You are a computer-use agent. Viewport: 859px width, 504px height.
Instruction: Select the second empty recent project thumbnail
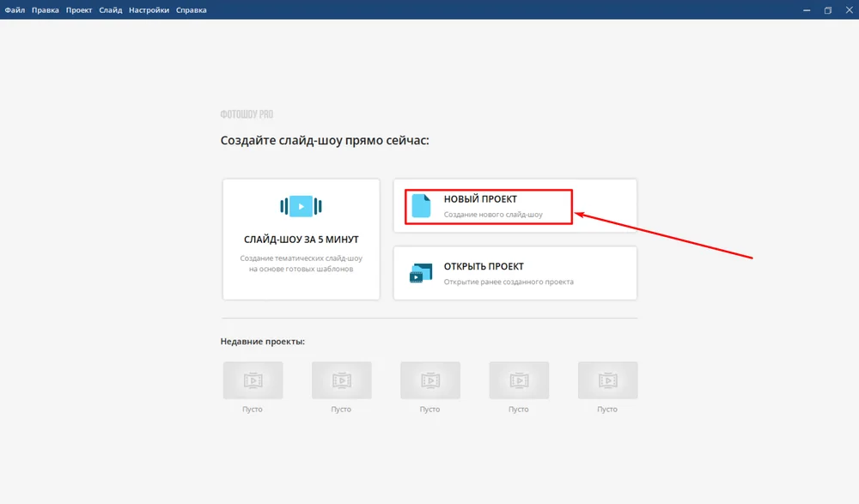(341, 380)
